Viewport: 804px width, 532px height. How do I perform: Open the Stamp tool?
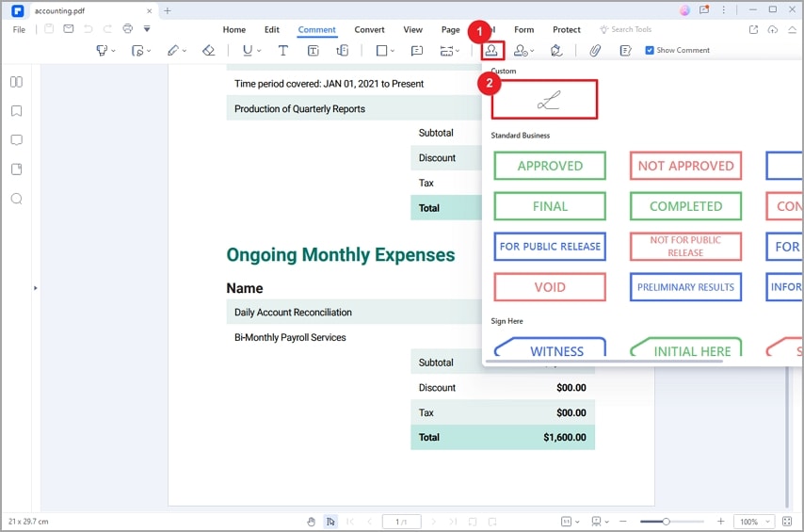(x=491, y=50)
